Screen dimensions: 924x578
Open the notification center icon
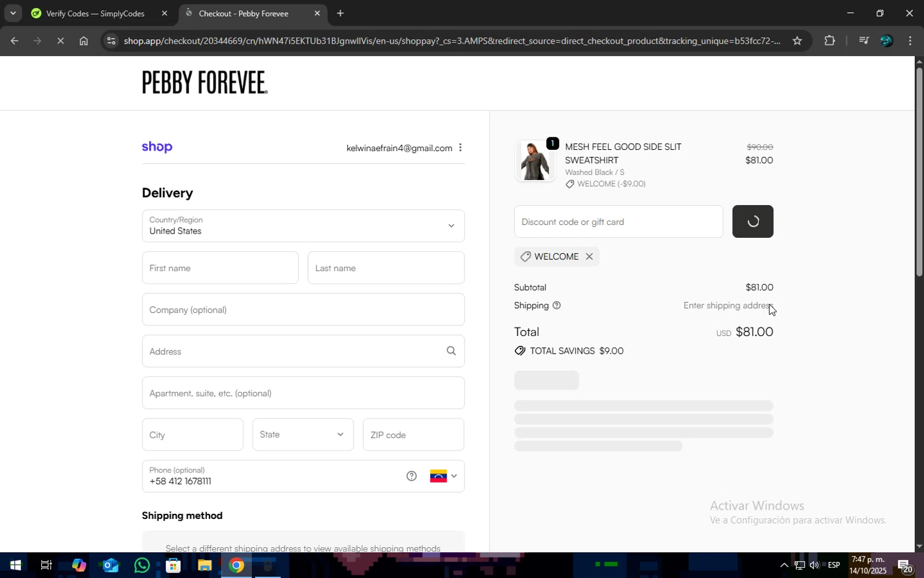pyautogui.click(x=904, y=565)
